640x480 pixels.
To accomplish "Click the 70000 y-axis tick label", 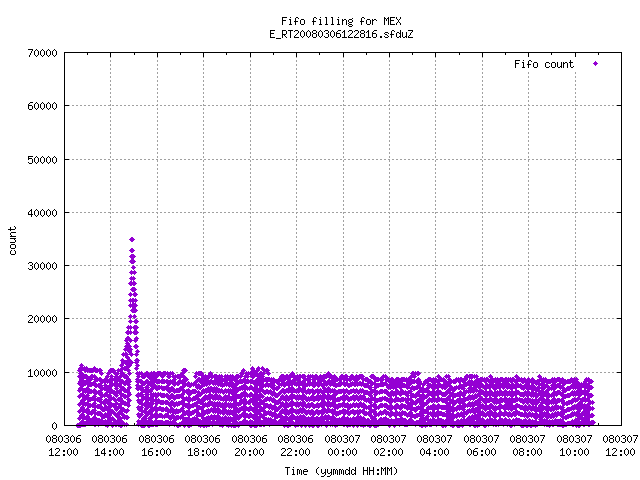I will coord(42,53).
